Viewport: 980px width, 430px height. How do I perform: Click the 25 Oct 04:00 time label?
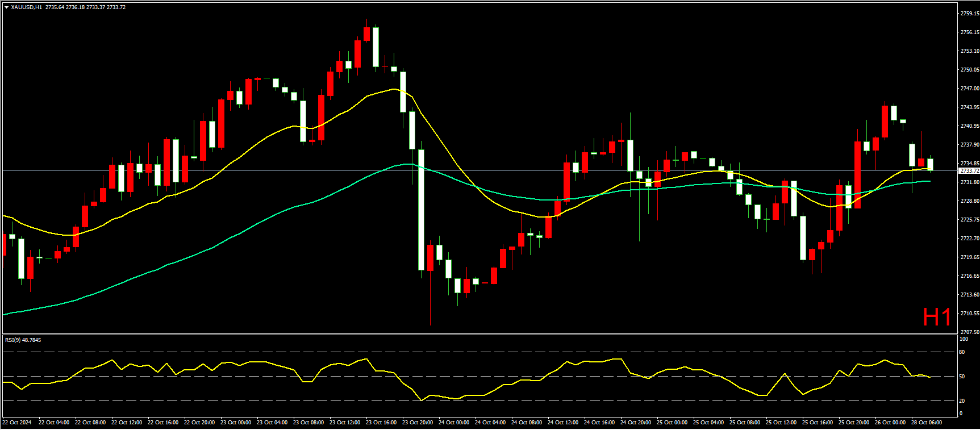pos(708,423)
